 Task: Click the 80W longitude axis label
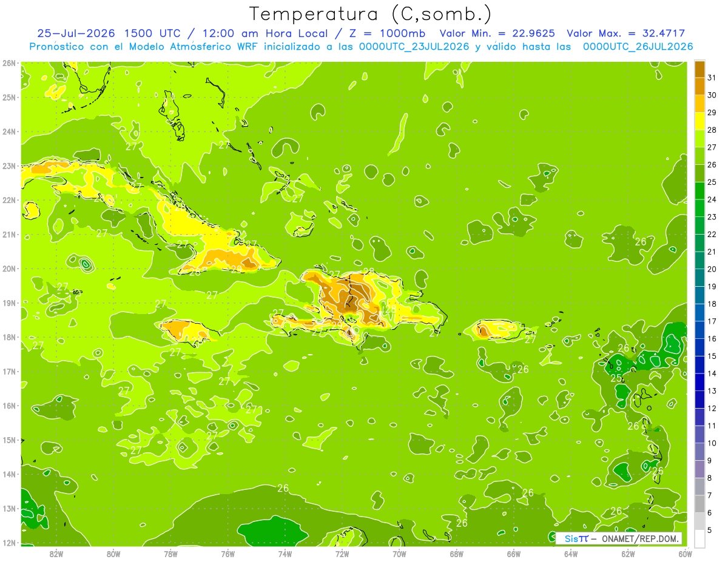113,554
